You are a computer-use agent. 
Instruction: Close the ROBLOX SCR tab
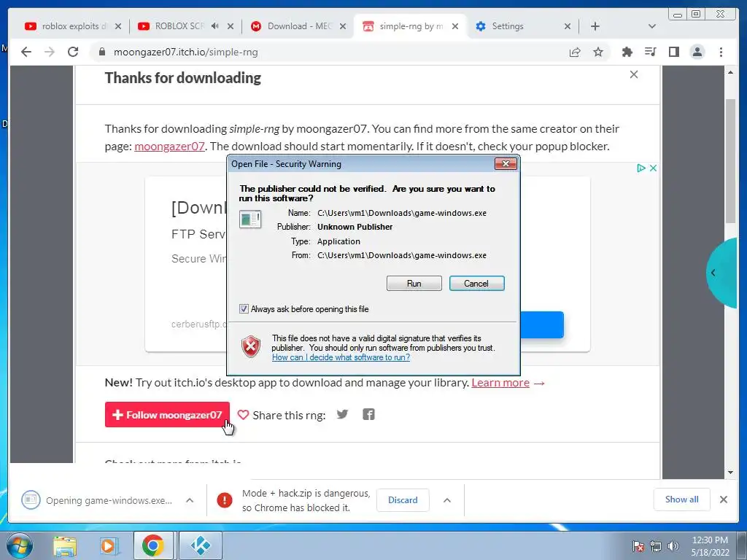point(231,26)
